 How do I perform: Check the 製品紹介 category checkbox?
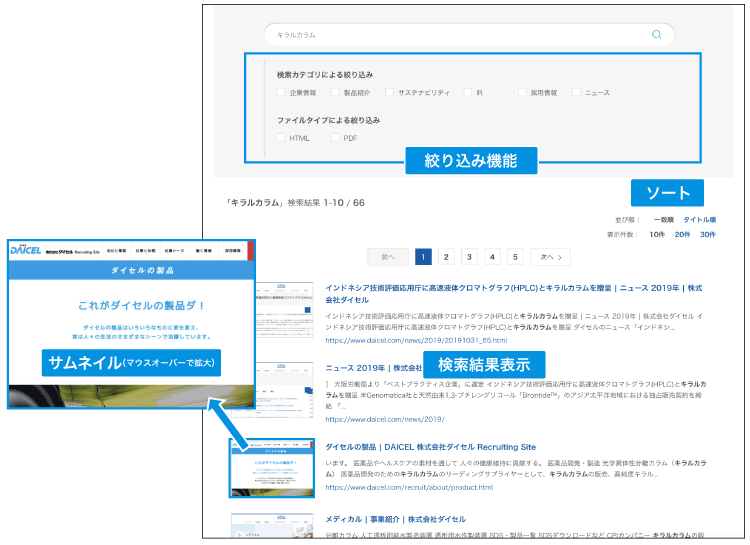click(335, 92)
